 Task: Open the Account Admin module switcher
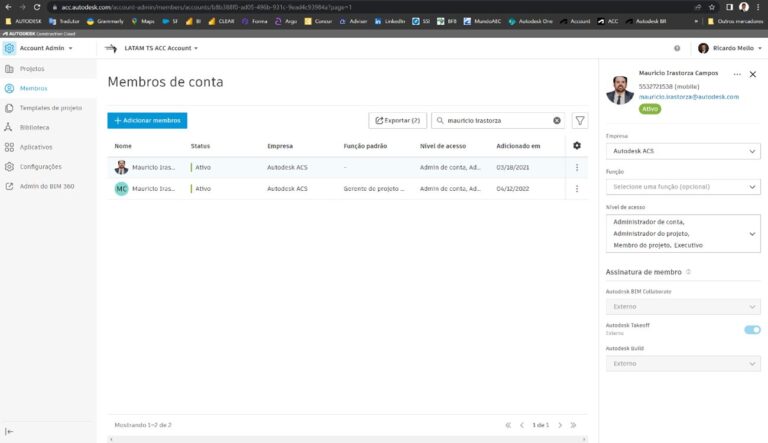(46, 48)
